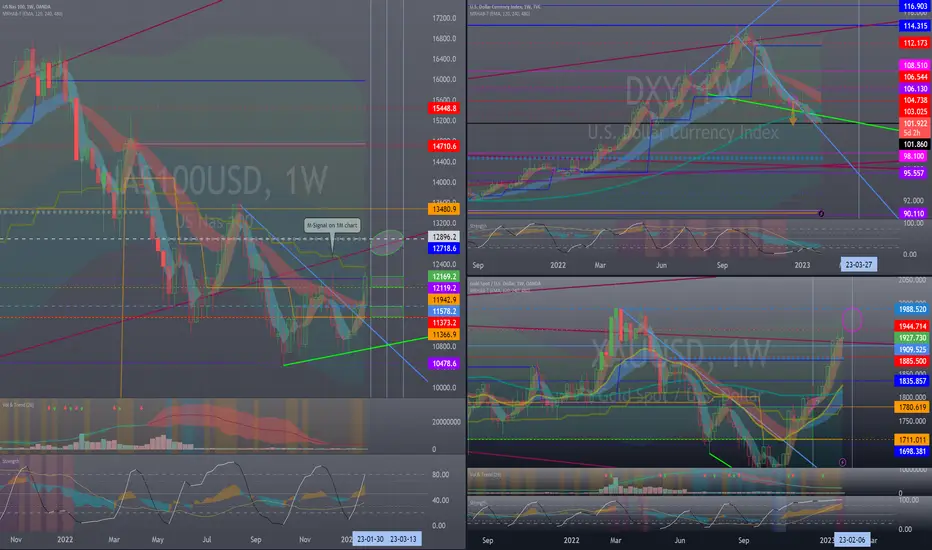Click the magenta 98.100 price label
This screenshot has height=550, width=932.
point(915,156)
